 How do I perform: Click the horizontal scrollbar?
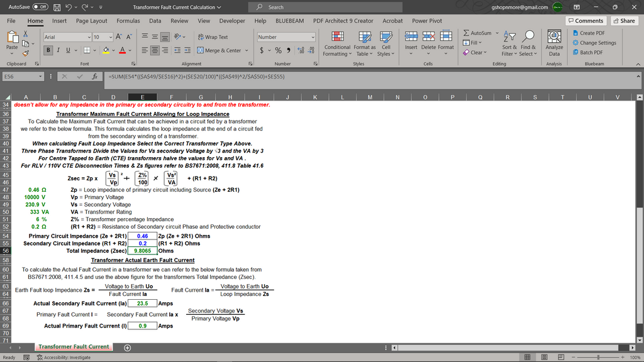508,348
